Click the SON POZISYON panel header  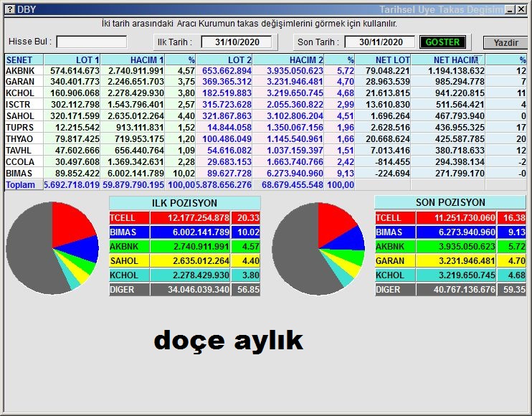[450, 202]
